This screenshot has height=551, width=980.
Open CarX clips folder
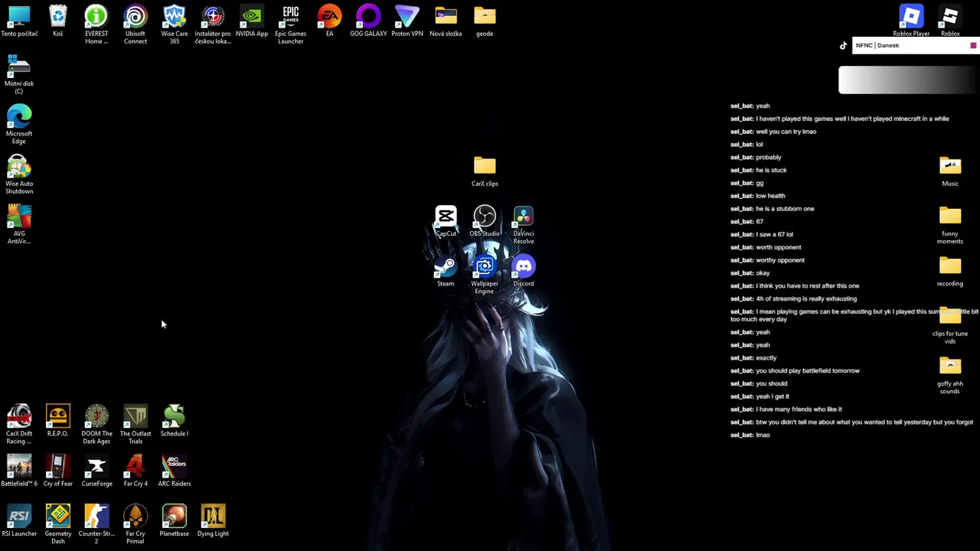click(x=485, y=171)
